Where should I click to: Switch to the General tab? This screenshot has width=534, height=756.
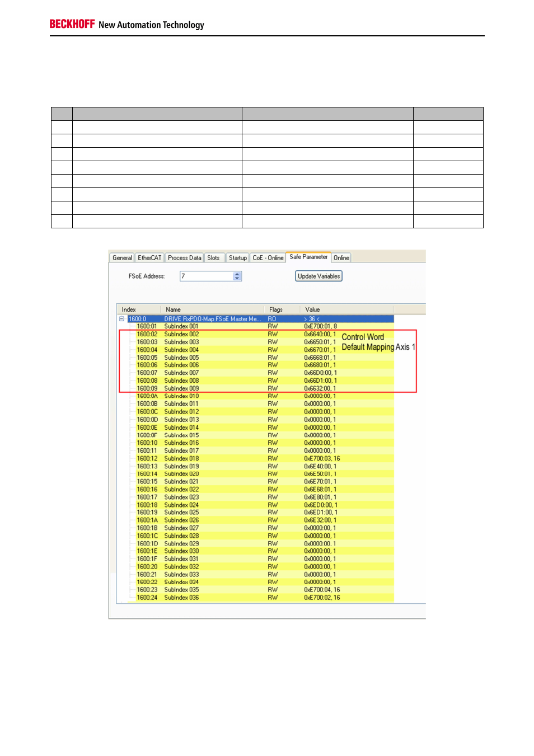tap(122, 258)
